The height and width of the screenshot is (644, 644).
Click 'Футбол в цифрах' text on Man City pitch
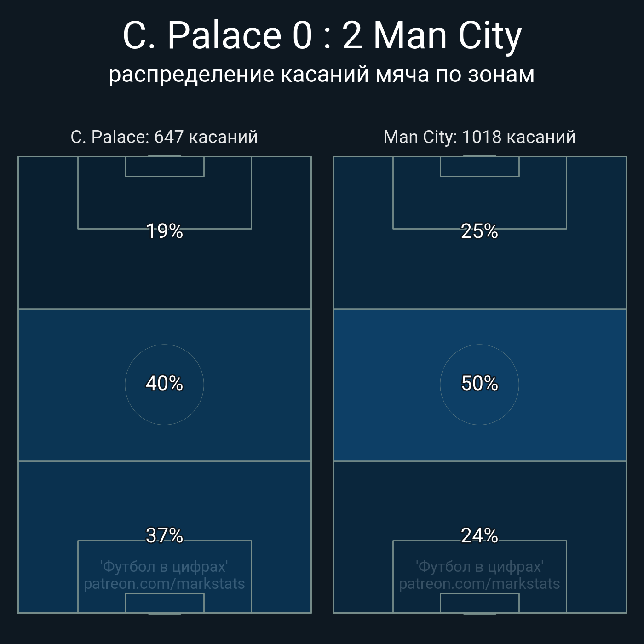(x=479, y=567)
